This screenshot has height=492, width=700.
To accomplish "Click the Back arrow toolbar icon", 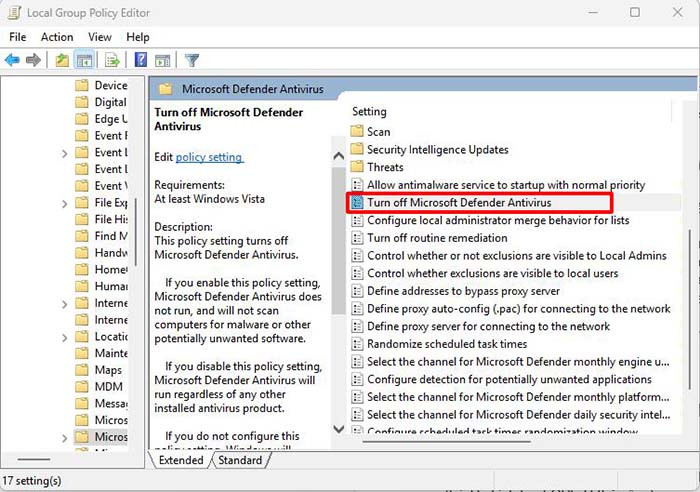I will click(x=12, y=60).
